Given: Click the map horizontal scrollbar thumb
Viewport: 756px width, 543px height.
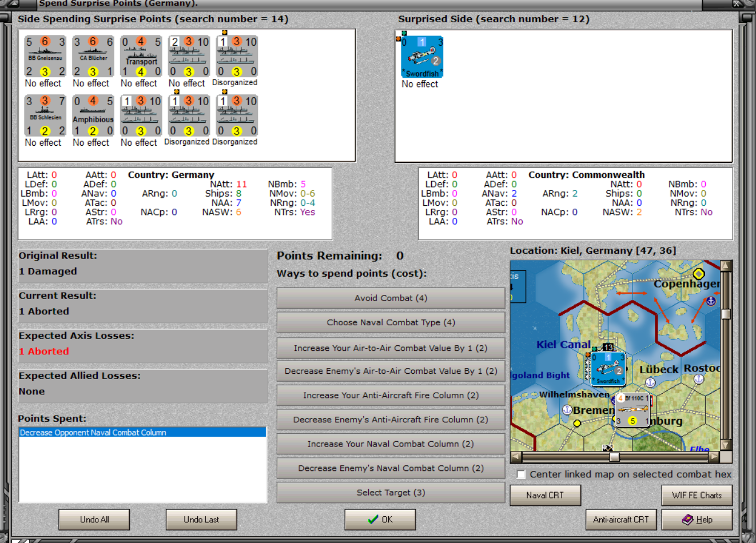Looking at the screenshot, I should (614, 457).
